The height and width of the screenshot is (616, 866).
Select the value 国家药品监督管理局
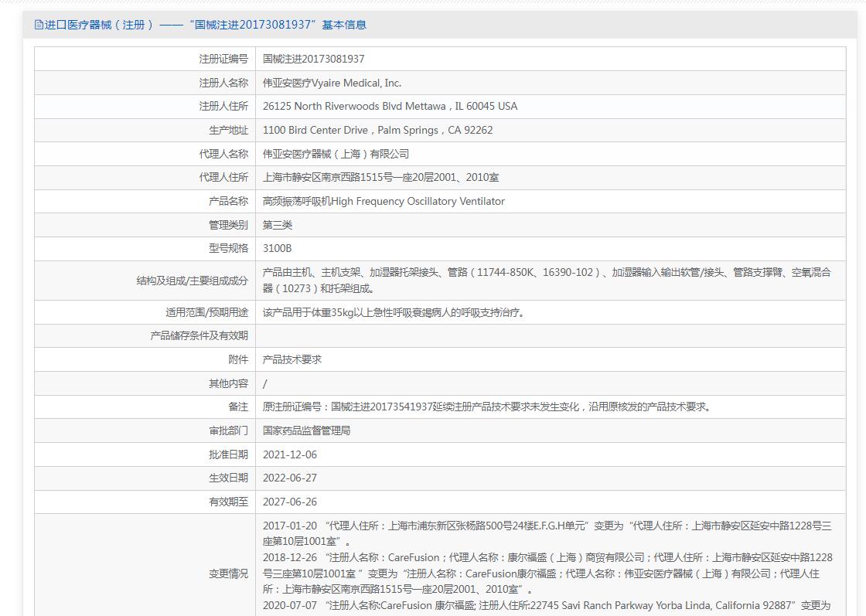click(306, 431)
